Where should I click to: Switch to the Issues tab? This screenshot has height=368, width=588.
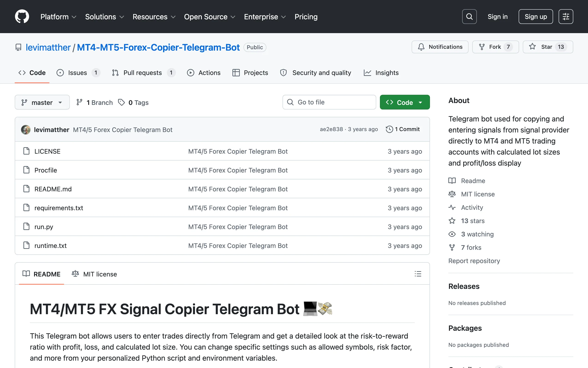click(78, 73)
